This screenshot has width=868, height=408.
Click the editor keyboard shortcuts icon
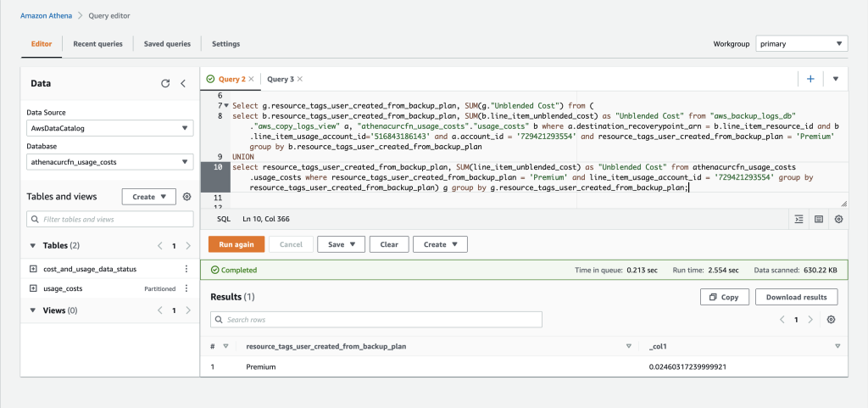click(819, 219)
